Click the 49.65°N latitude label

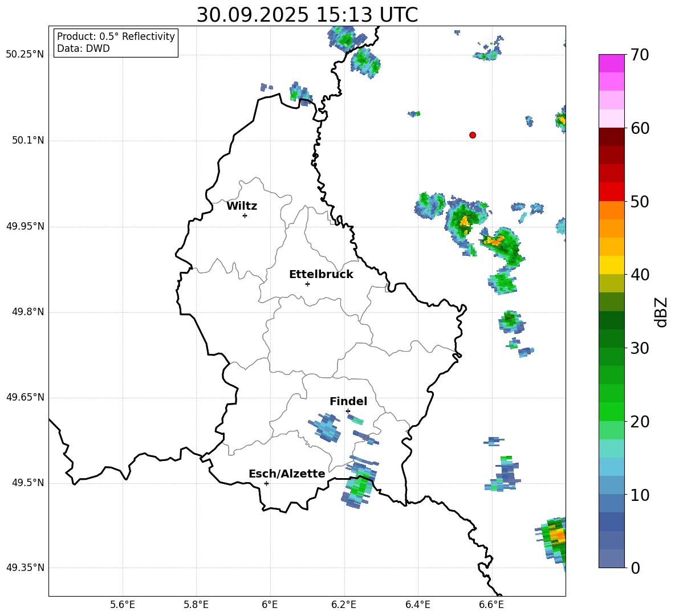(25, 397)
